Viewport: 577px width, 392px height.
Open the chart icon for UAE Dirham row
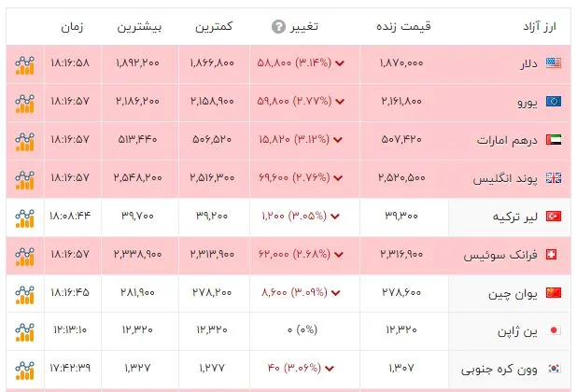(24, 142)
